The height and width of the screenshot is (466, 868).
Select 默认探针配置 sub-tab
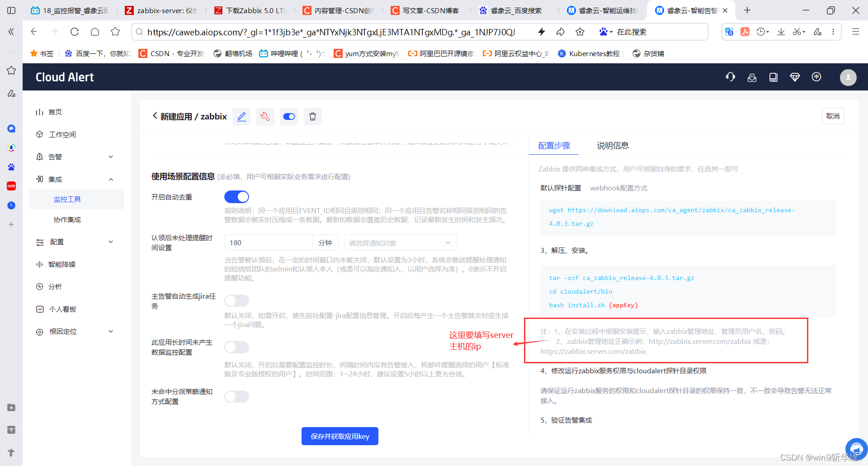coord(561,188)
